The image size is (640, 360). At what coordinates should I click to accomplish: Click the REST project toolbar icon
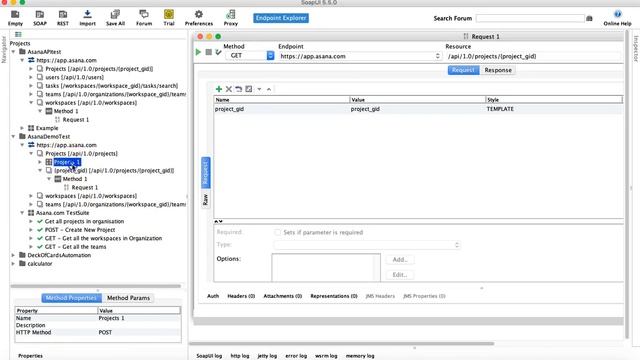click(x=62, y=18)
